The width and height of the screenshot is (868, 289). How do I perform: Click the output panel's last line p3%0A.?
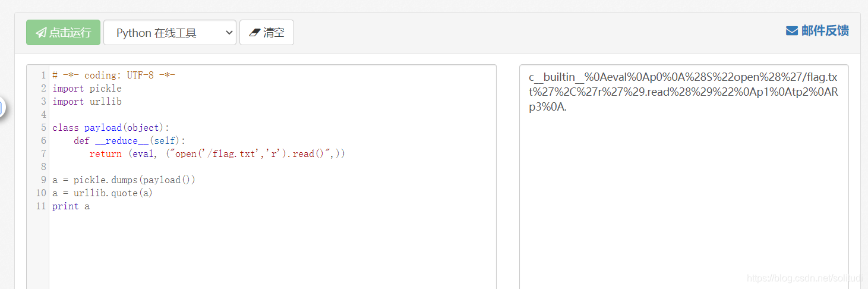coord(548,108)
